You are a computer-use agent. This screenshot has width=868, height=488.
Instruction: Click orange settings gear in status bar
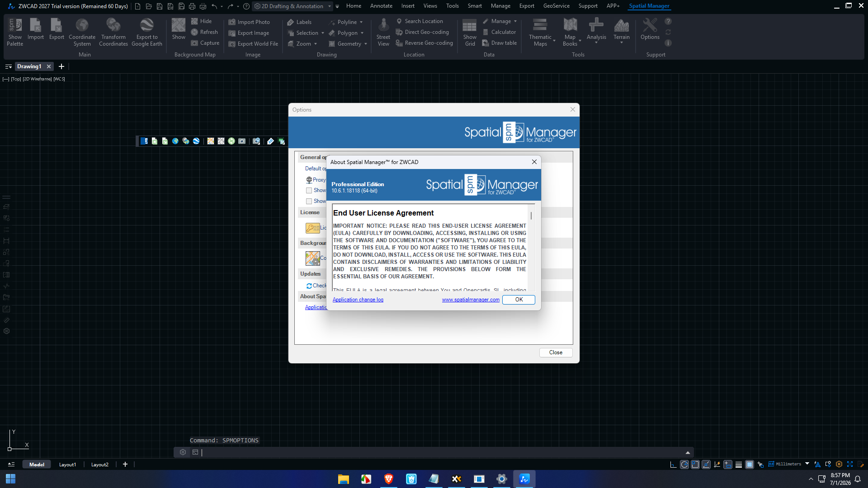pos(839,464)
